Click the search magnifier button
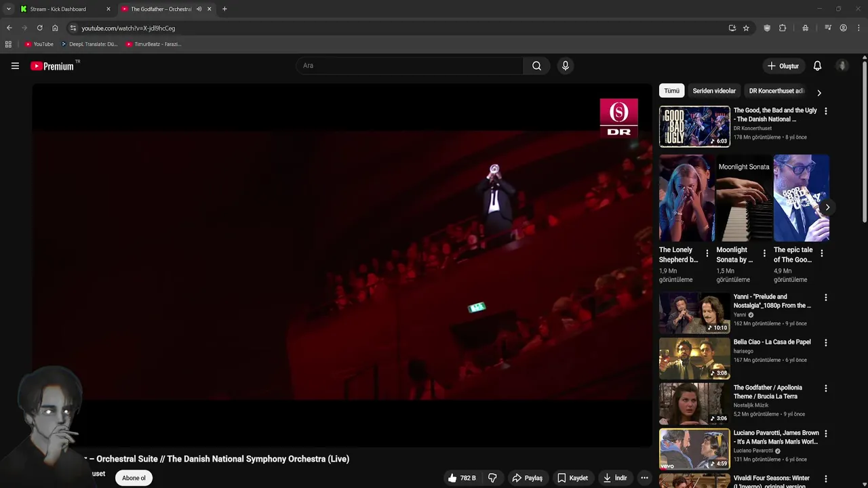868x488 pixels. pyautogui.click(x=536, y=66)
